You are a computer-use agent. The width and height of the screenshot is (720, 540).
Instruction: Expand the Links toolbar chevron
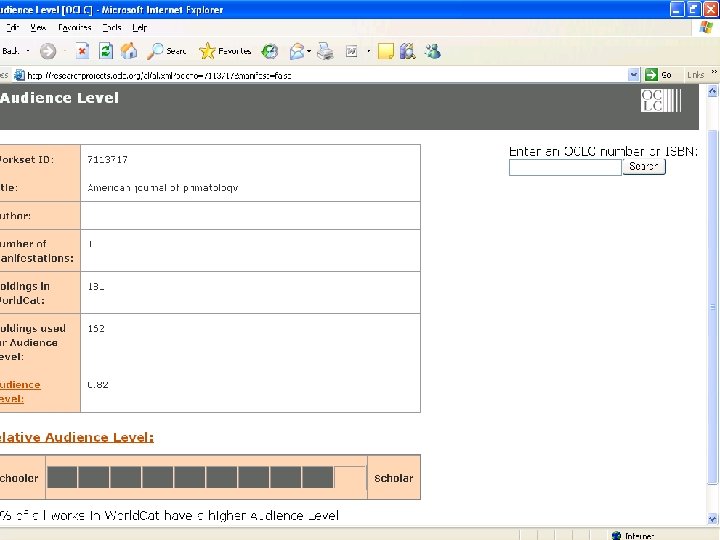coord(714,72)
